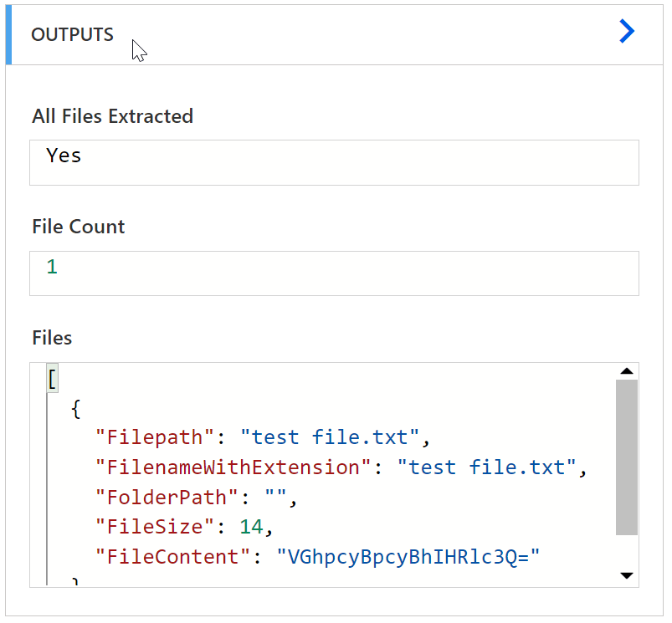672x623 pixels.
Task: Click the blue chevron on the OUTPUTS header
Action: 627,31
